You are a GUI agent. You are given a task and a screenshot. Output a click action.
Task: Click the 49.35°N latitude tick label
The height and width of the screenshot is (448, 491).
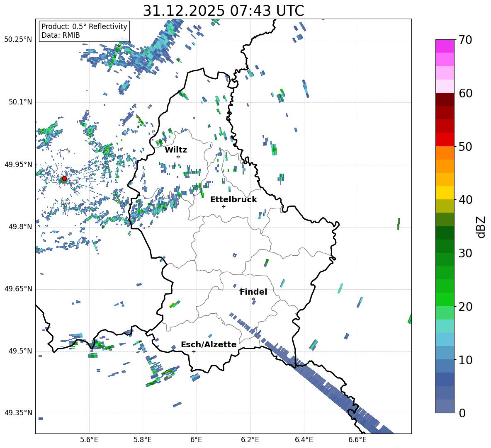coord(18,413)
